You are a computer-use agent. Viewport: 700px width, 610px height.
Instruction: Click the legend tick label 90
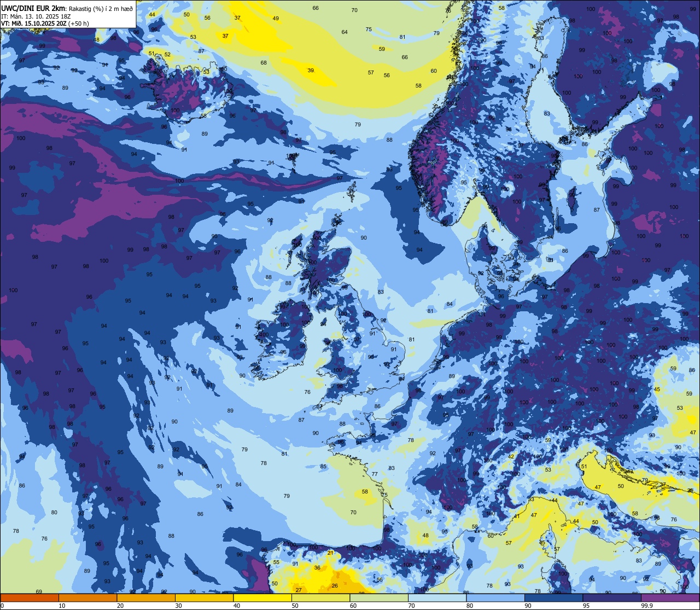point(528,606)
